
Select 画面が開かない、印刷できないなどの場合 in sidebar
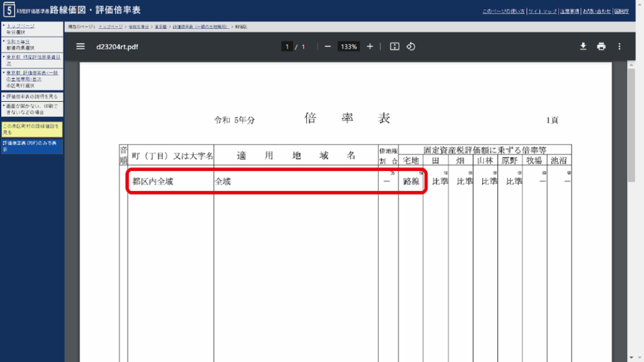pyautogui.click(x=31, y=109)
